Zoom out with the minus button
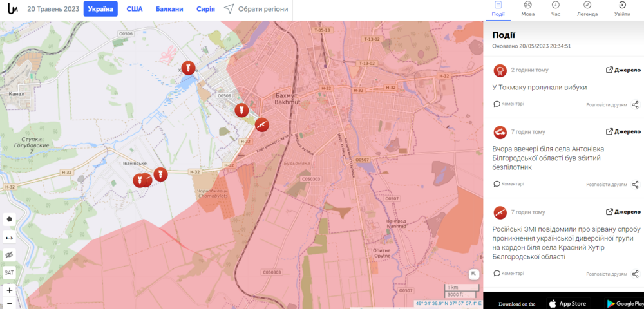The image size is (644, 309). point(10,304)
